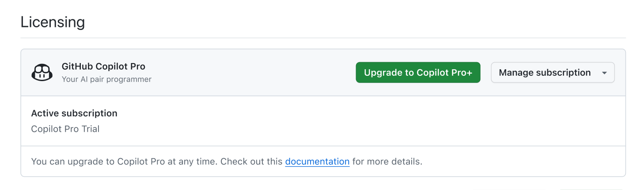Click empty space in the Active subscription row

tap(353, 121)
